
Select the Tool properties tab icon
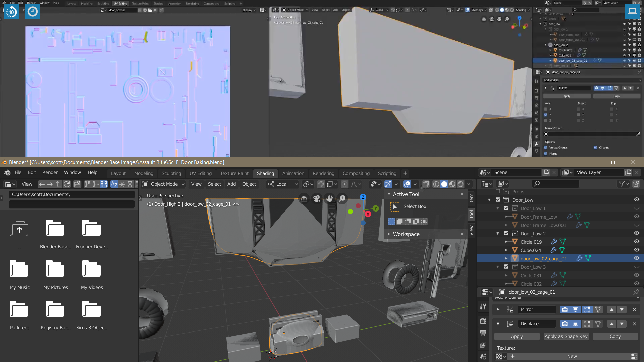coord(483,306)
